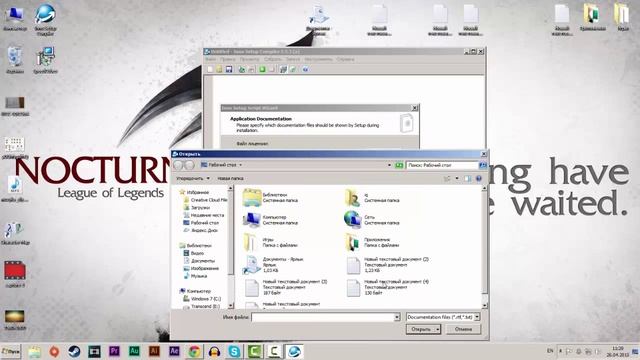Open Adobe After Effects from the taskbar

click(x=174, y=351)
